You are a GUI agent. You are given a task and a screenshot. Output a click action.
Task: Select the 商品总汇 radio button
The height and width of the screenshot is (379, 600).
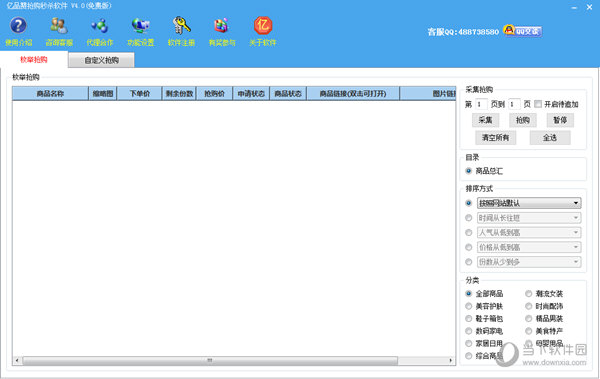click(468, 171)
